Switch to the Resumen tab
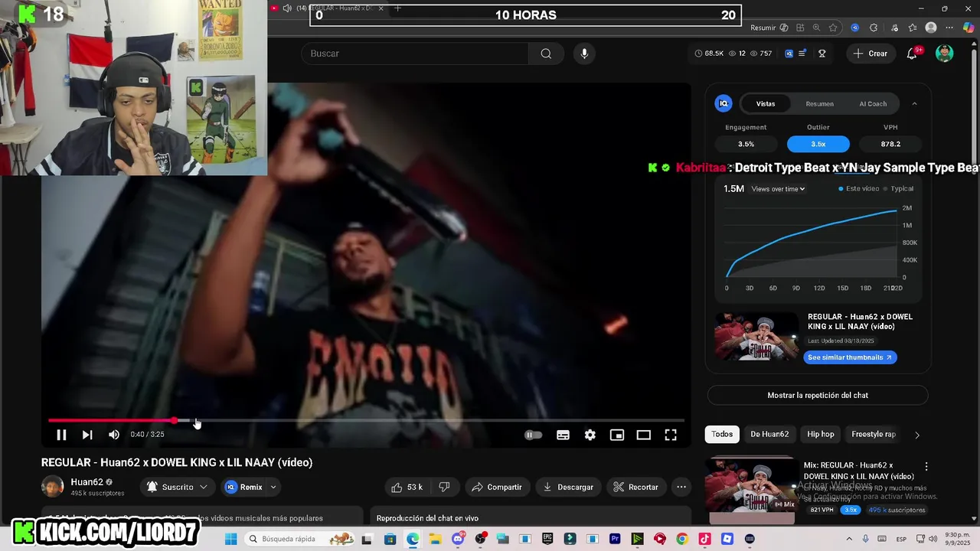Image resolution: width=980 pixels, height=551 pixels. (x=819, y=103)
